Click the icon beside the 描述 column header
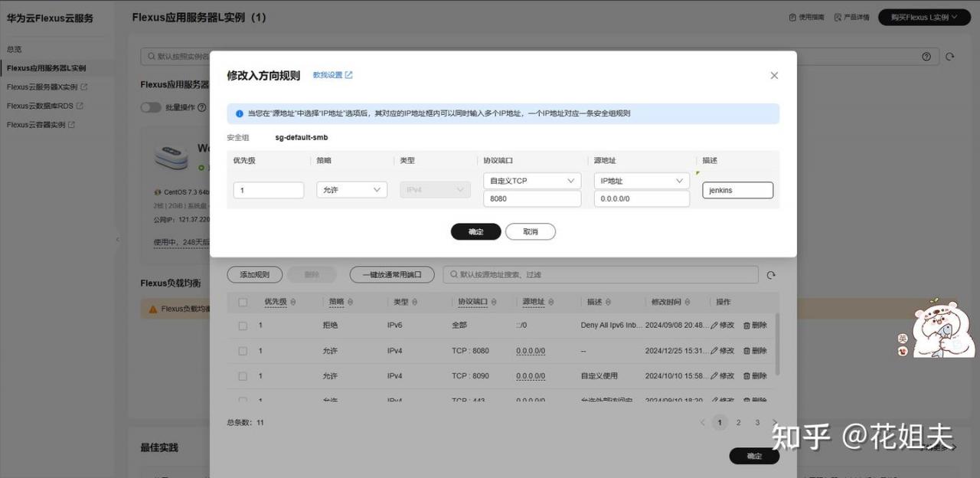980x478 pixels. [x=609, y=303]
